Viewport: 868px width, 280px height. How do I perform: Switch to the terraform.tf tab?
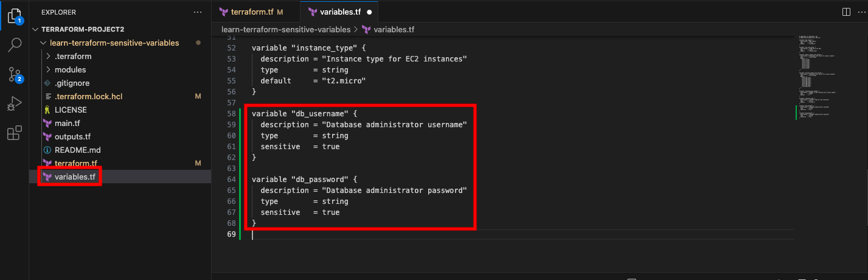(251, 12)
